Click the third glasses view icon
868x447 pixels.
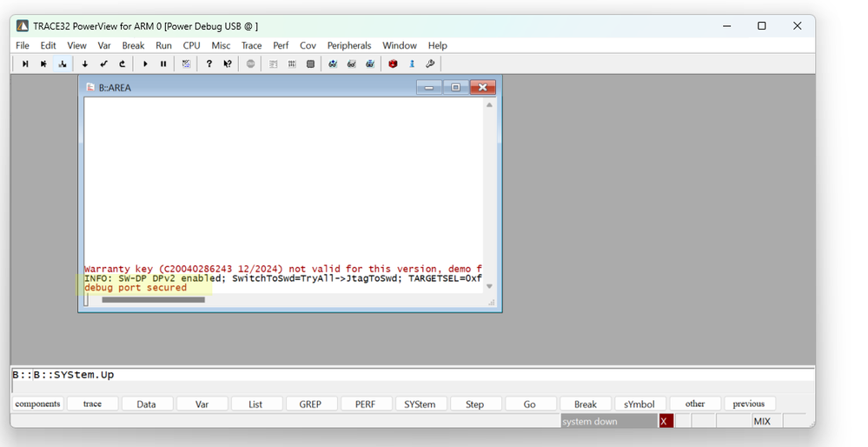click(x=370, y=64)
